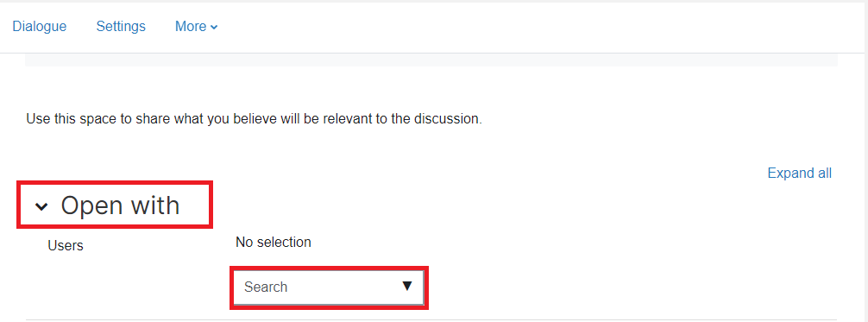Show user suggestions via the Search combo box
868x322 pixels.
[329, 287]
